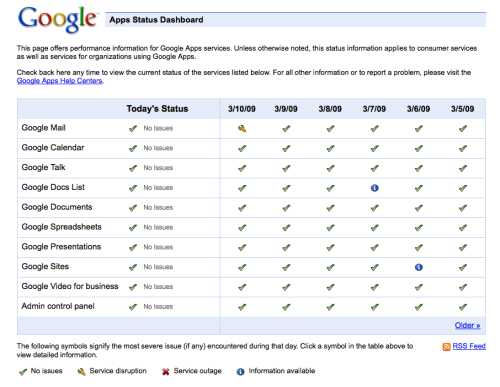Click Google Video for business checkmark for 3/9/09

click(x=286, y=287)
